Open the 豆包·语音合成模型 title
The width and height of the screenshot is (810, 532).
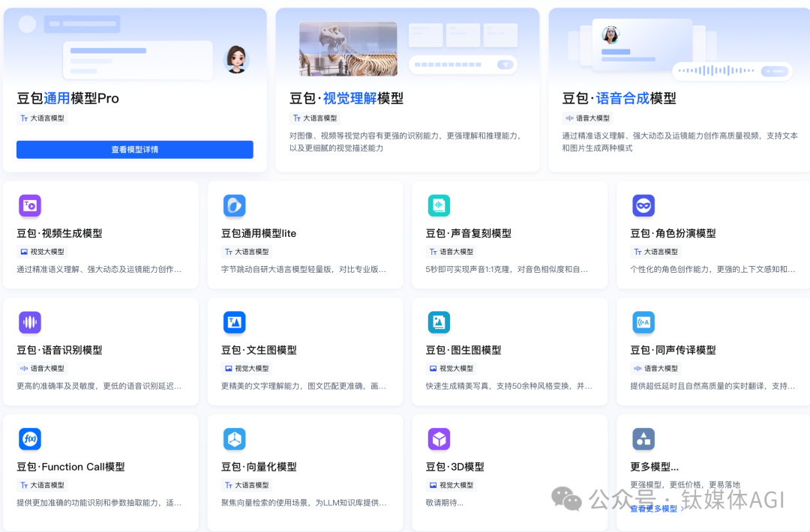(x=619, y=98)
